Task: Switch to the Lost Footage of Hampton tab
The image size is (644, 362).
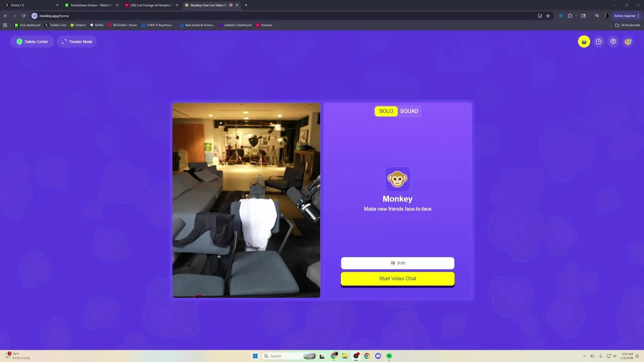Action: click(x=150, y=5)
